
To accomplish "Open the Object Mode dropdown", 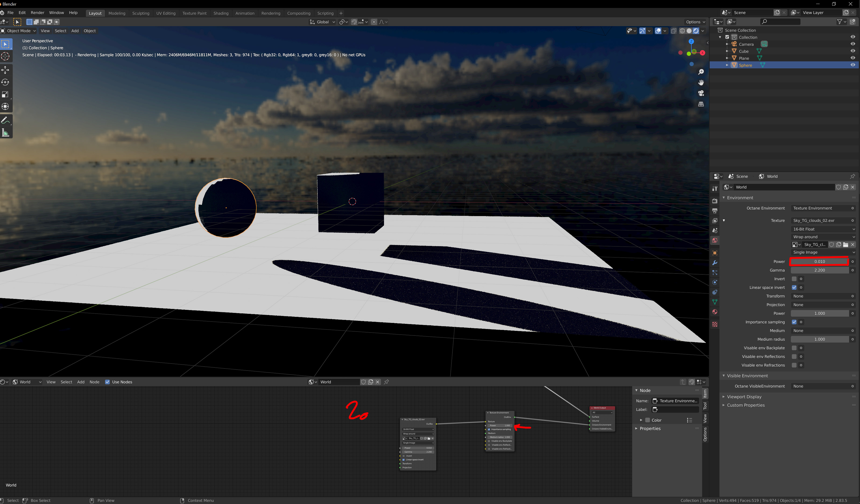I will tap(19, 31).
